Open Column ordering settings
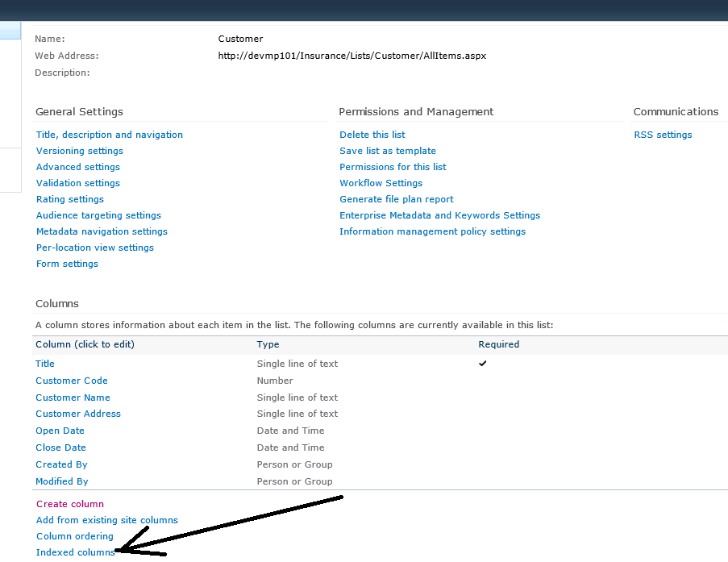The height and width of the screenshot is (562, 728). [74, 536]
